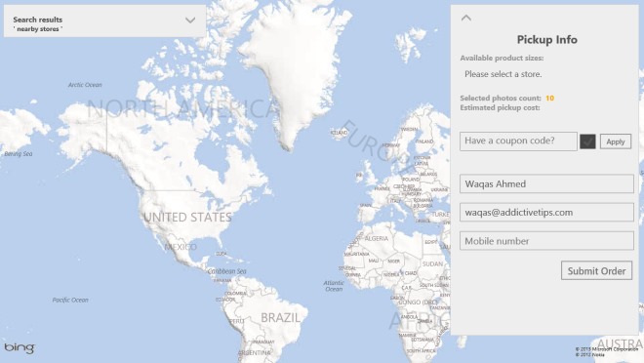Click the 'Search results' header text
The width and height of the screenshot is (644, 363).
coord(38,20)
